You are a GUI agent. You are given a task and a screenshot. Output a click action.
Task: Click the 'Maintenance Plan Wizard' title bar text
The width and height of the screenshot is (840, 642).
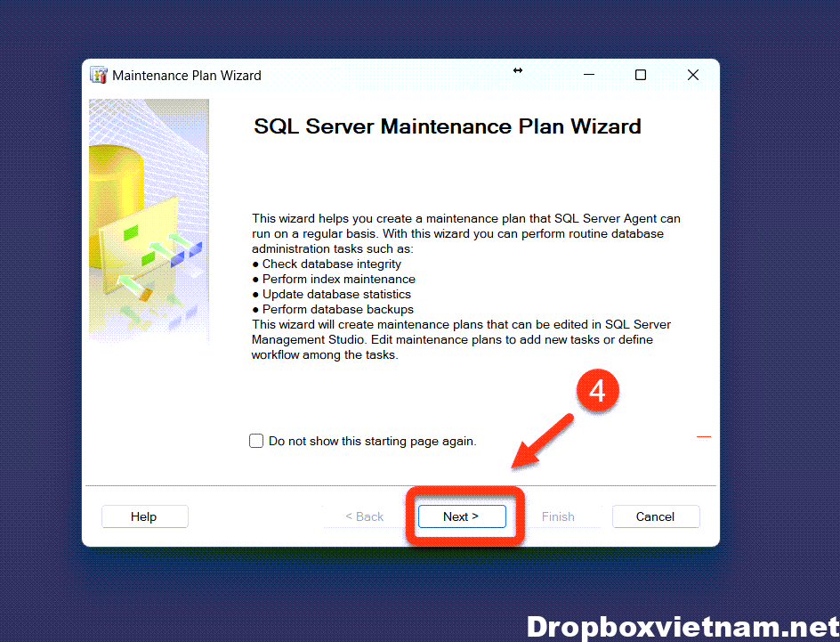pos(187,76)
